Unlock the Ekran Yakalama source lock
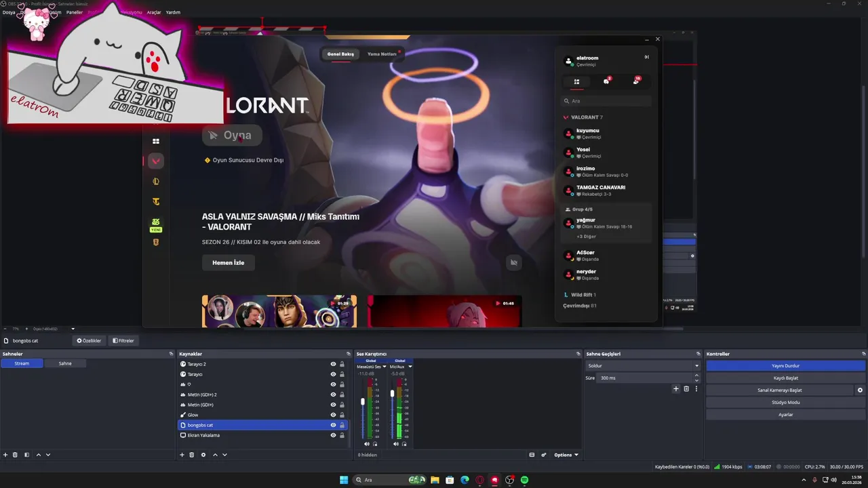 click(x=342, y=435)
